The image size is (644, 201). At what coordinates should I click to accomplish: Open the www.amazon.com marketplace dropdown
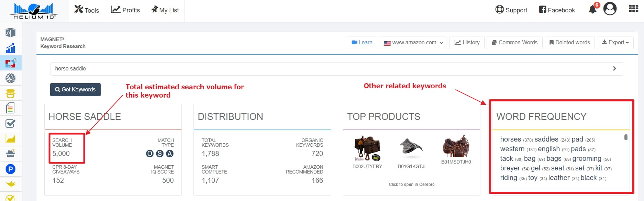412,43
